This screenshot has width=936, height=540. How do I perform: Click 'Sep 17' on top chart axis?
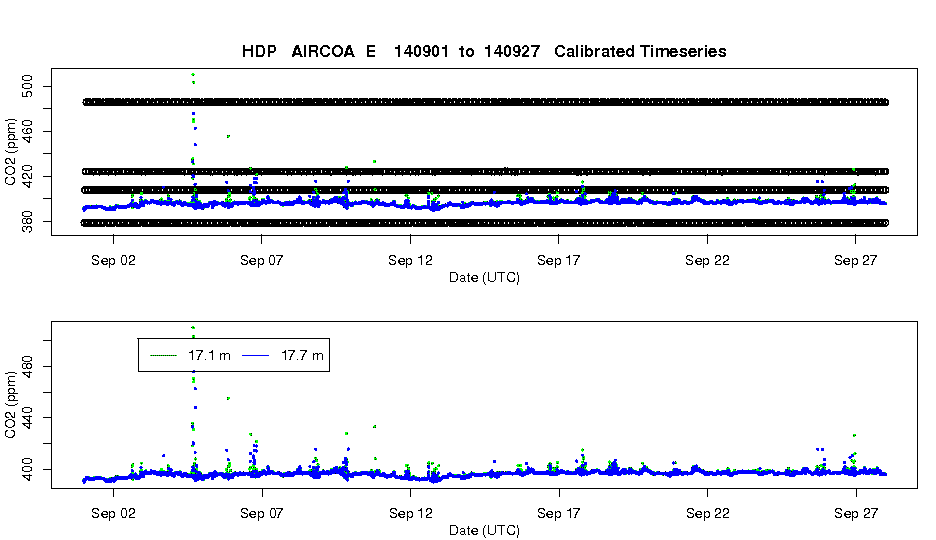558,261
